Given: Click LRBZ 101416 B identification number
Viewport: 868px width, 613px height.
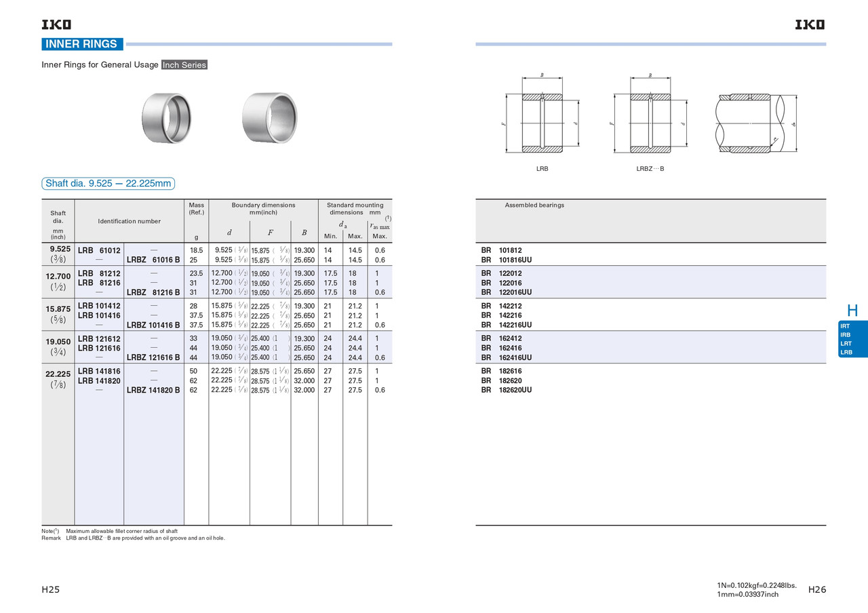Looking at the screenshot, I should pos(153,325).
